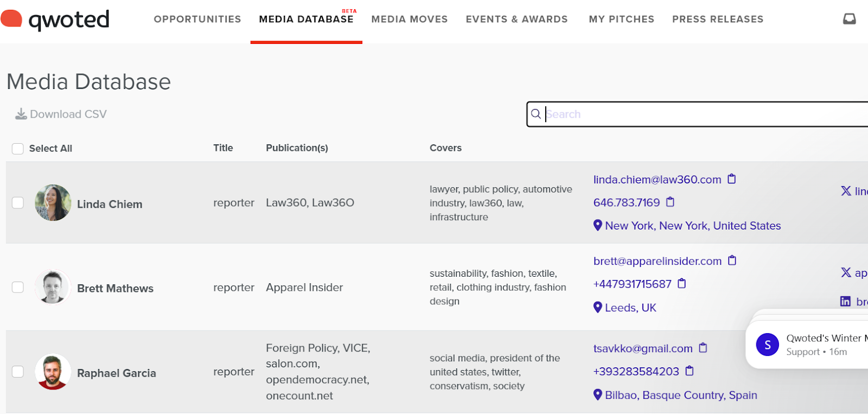Open Raphael Garcia's profile photo

click(x=53, y=372)
